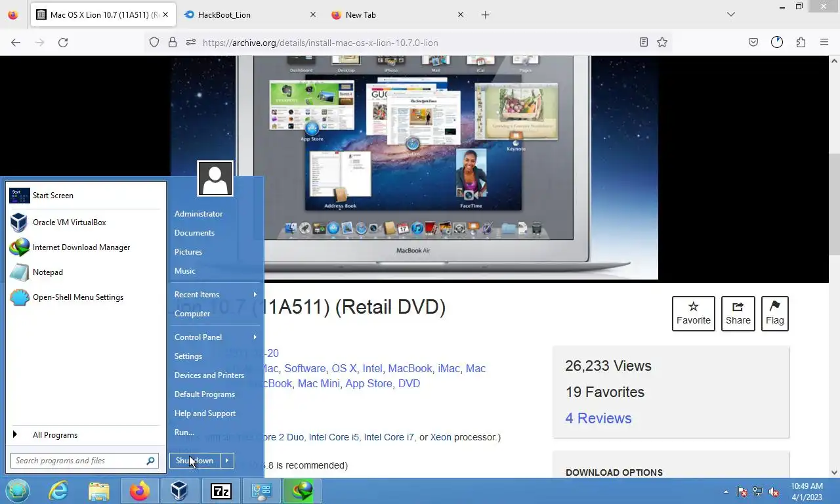The image size is (840, 504).
Task: Close the HackBoot_Lion tab
Action: [312, 14]
